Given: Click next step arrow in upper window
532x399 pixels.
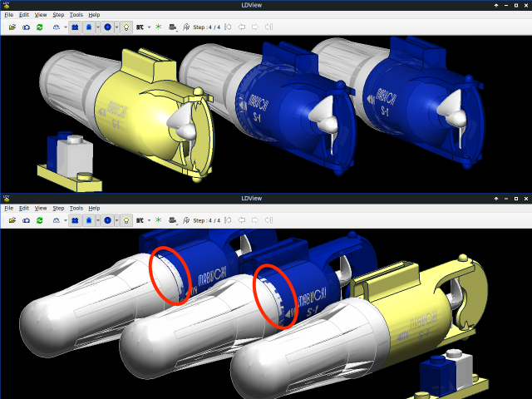Looking at the screenshot, I should pos(255,27).
